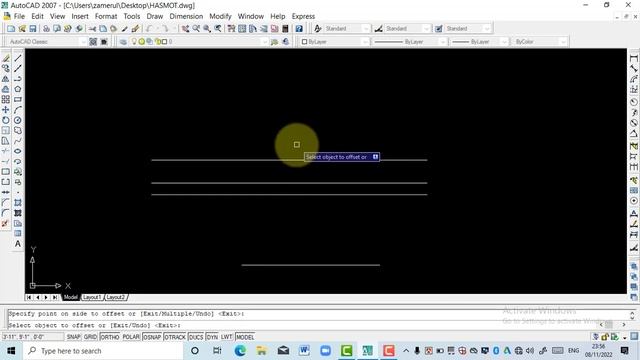This screenshot has height=360, width=640.
Task: Toggle ORTHO mode
Action: [x=109, y=337]
